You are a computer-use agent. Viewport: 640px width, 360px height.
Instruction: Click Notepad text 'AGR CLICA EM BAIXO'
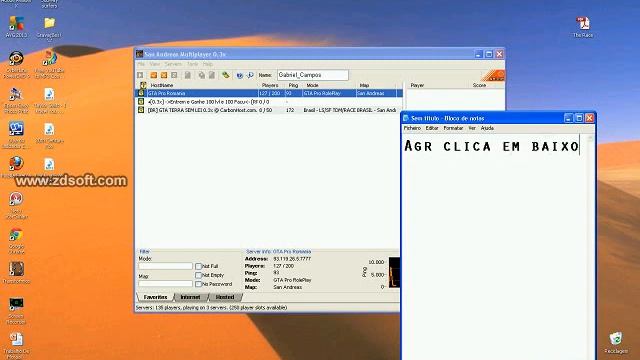point(491,147)
